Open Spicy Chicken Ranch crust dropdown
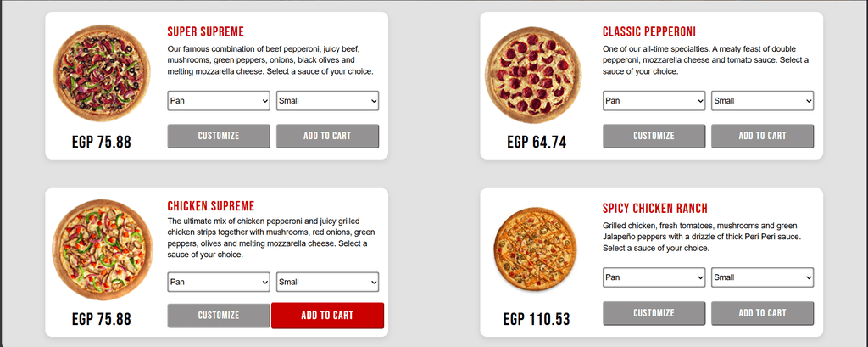The width and height of the screenshot is (868, 347). pos(654,277)
